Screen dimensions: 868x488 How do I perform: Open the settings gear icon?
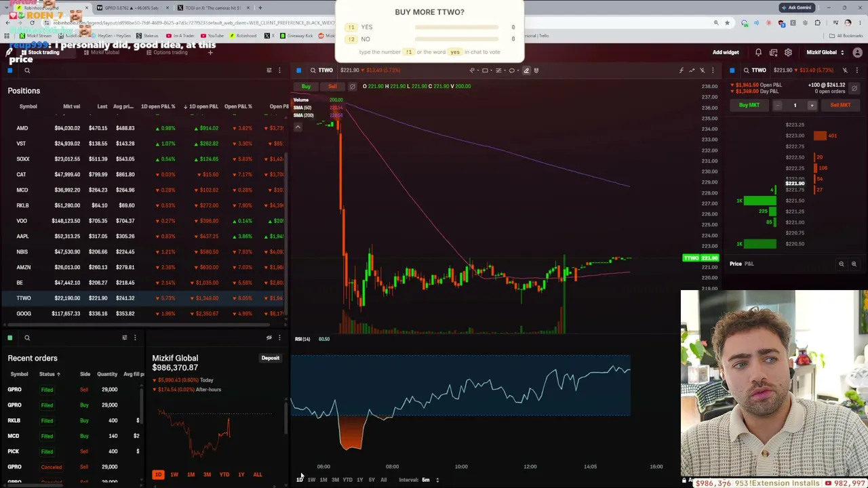coord(788,53)
